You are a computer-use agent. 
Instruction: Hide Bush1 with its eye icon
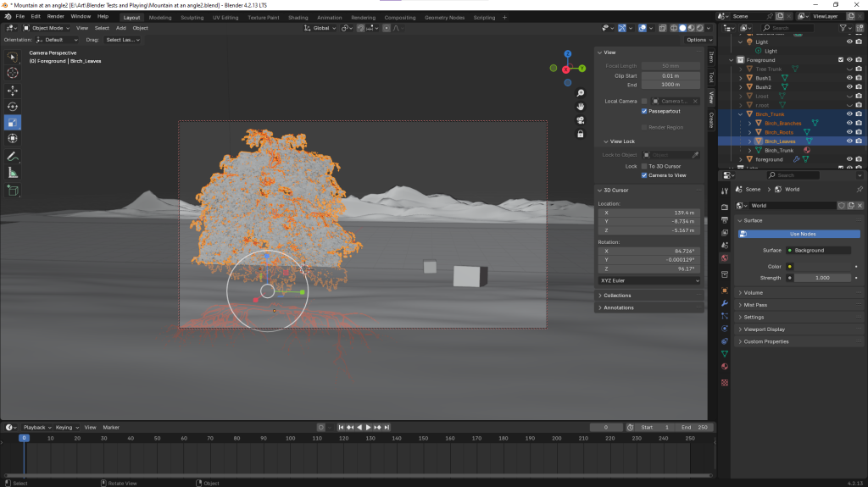[849, 78]
